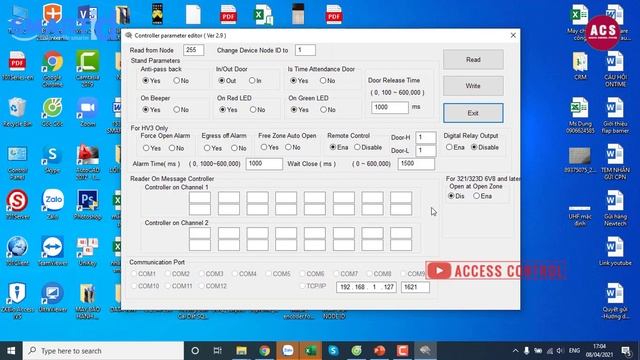Screen dimensions: 640x360
Task: Close the Controller parameter editor window
Action: [x=513, y=36]
